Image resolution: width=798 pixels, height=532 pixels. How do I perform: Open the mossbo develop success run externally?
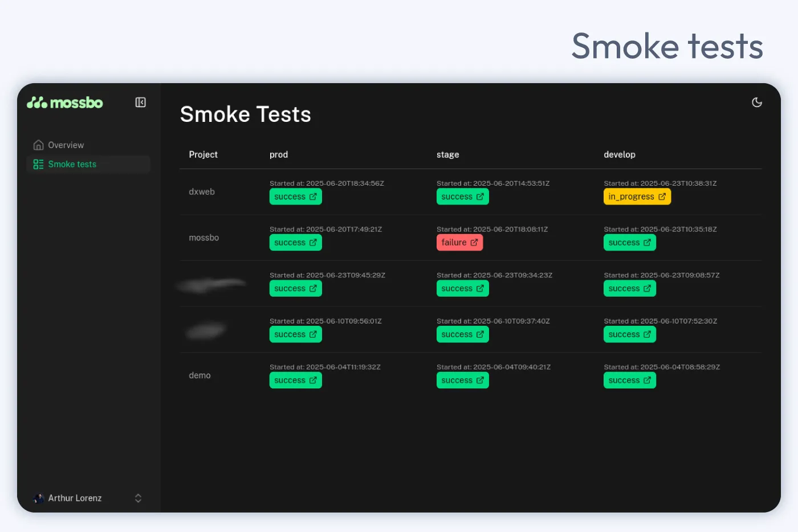pyautogui.click(x=629, y=242)
